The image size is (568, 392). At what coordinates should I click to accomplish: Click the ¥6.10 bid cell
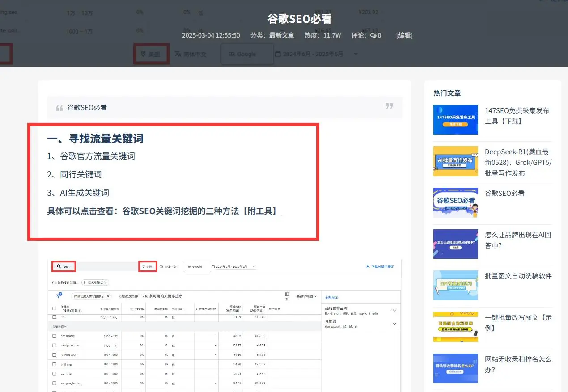[237, 355]
